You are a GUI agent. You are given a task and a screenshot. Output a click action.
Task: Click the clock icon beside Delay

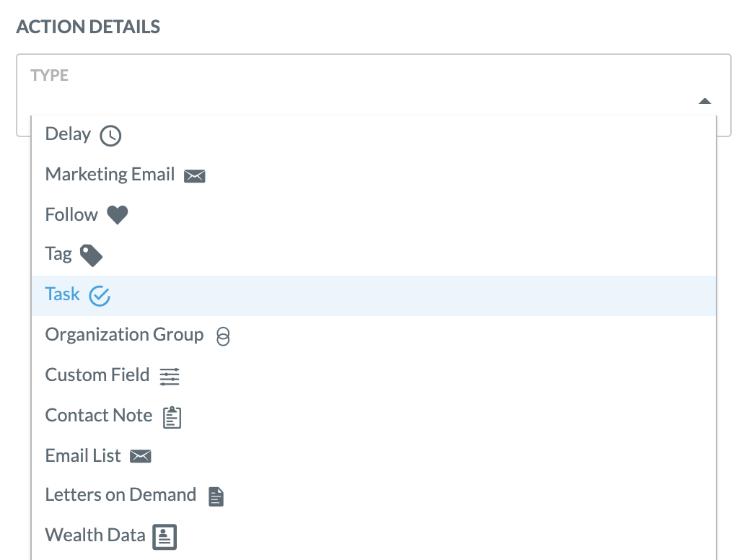point(110,136)
